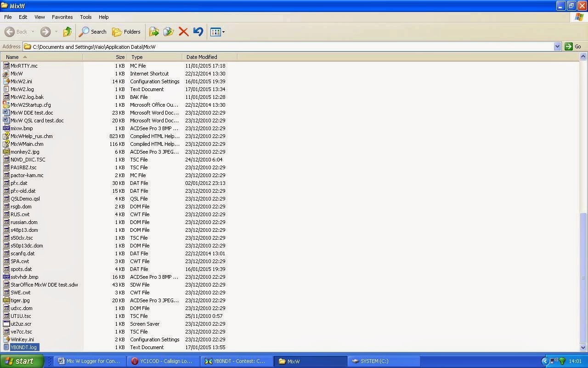Select the MixW2Startup.cfg file icon
Viewport: 588px width, 368px height.
tap(6, 105)
